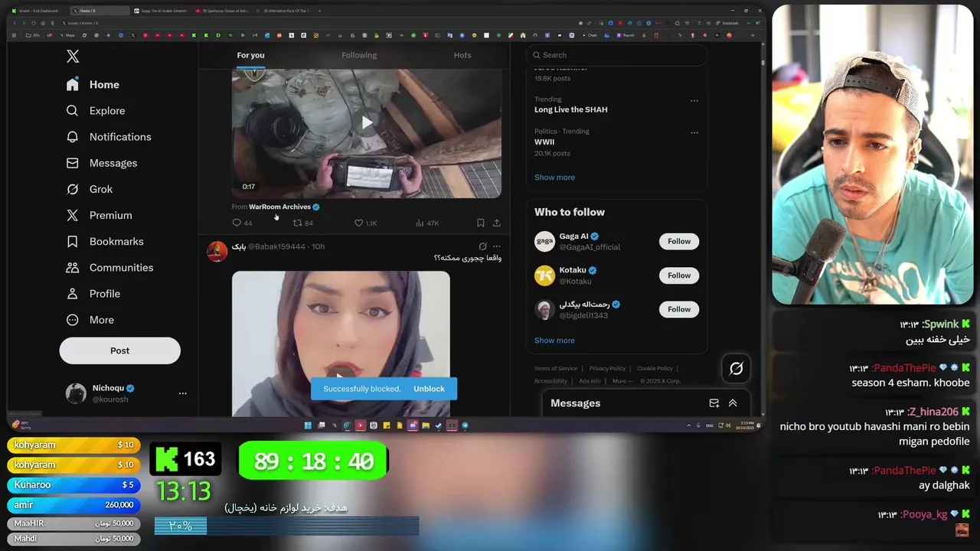Switch to the For you tab
The image size is (980, 551).
point(250,55)
